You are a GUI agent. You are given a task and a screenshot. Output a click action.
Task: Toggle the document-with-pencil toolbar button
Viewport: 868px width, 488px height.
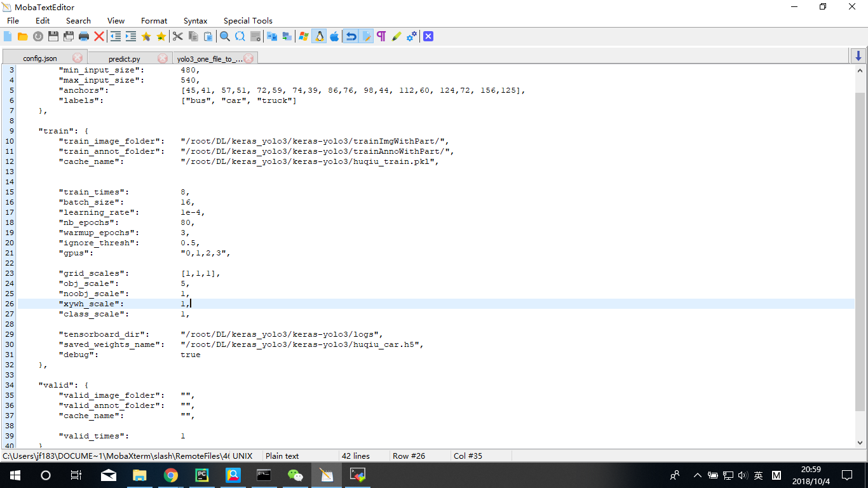[x=366, y=37]
